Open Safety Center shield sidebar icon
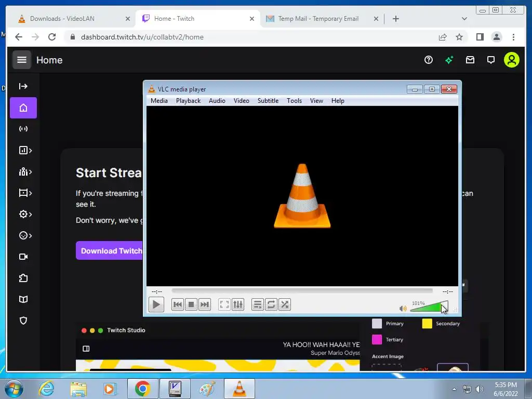 23,321
